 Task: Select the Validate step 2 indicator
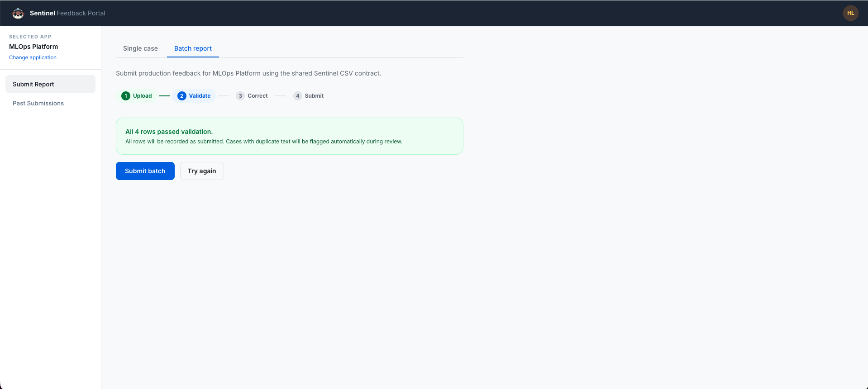194,96
